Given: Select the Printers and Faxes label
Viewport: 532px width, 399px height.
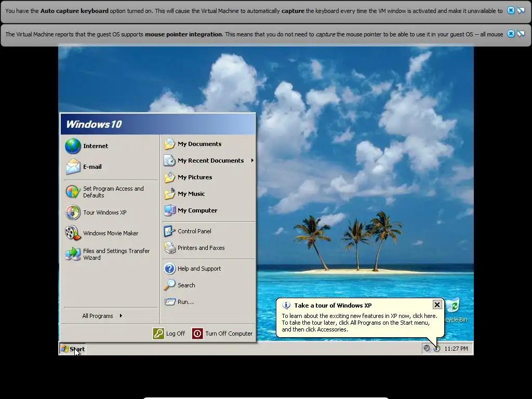Looking at the screenshot, I should pyautogui.click(x=201, y=248).
